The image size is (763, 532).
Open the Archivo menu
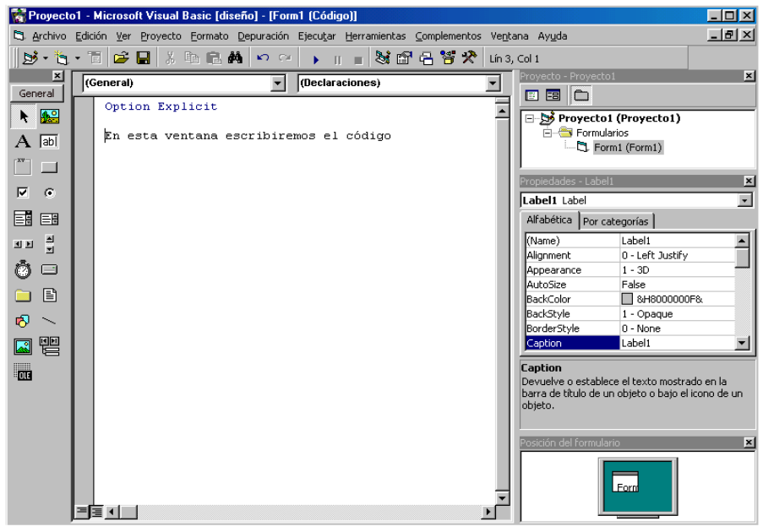(x=49, y=36)
